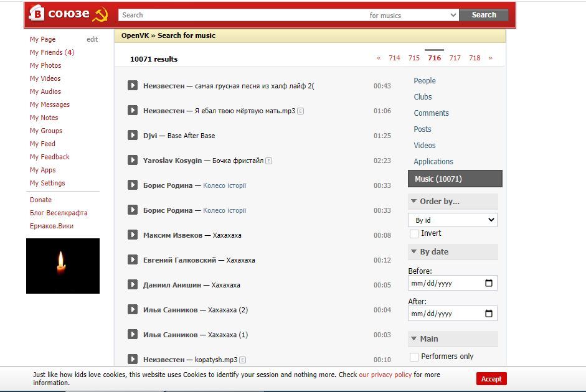Switch to Applications search category

pyautogui.click(x=433, y=161)
